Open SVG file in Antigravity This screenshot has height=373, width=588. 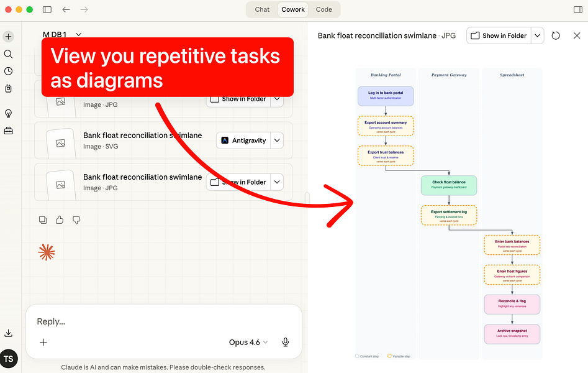click(243, 140)
